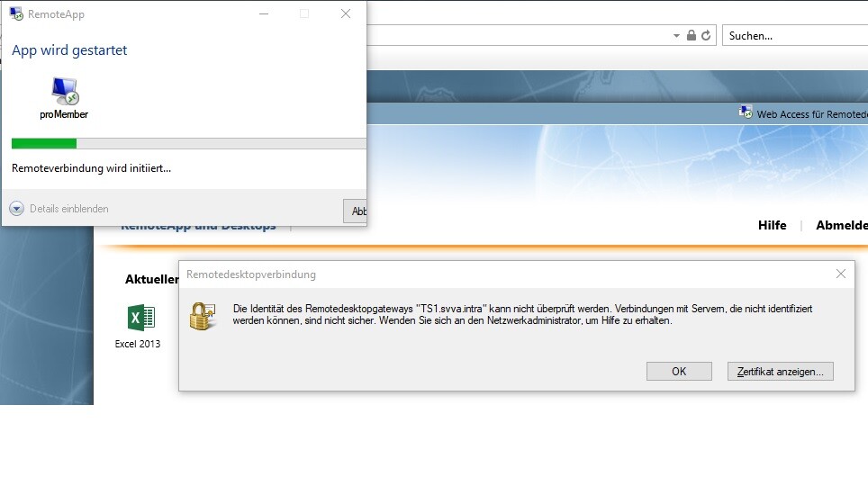Close the Remotedesktopverbindung dialog

(841, 274)
